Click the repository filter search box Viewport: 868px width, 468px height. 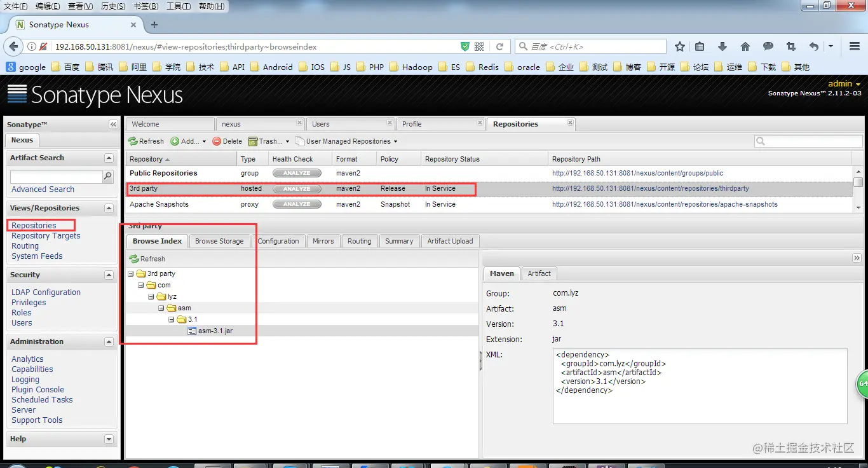coord(809,141)
